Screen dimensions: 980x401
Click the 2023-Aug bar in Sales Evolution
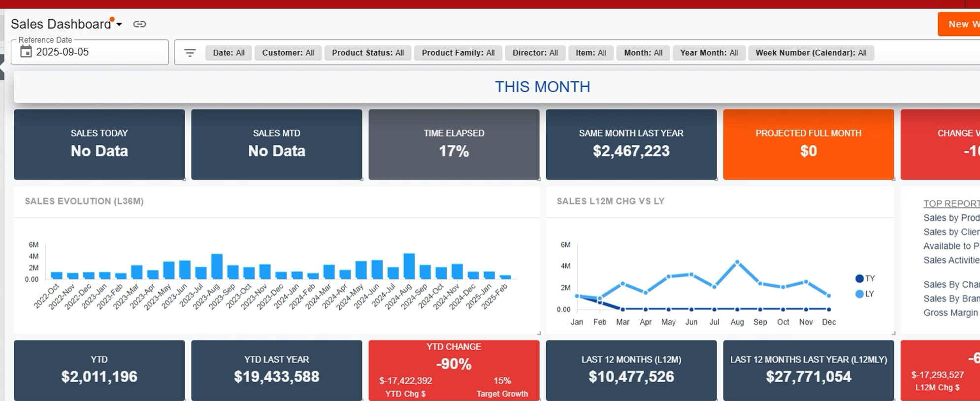click(217, 267)
